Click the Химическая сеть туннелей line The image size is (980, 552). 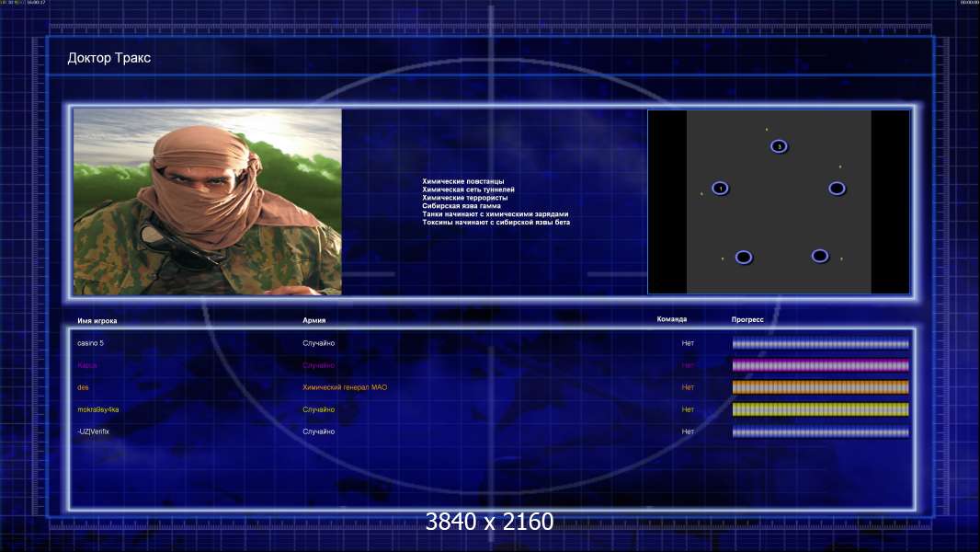coord(468,190)
